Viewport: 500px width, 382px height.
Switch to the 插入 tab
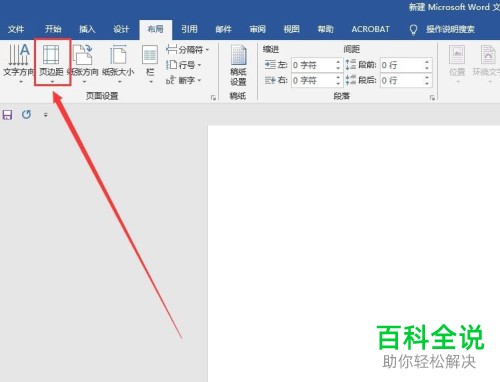point(87,29)
